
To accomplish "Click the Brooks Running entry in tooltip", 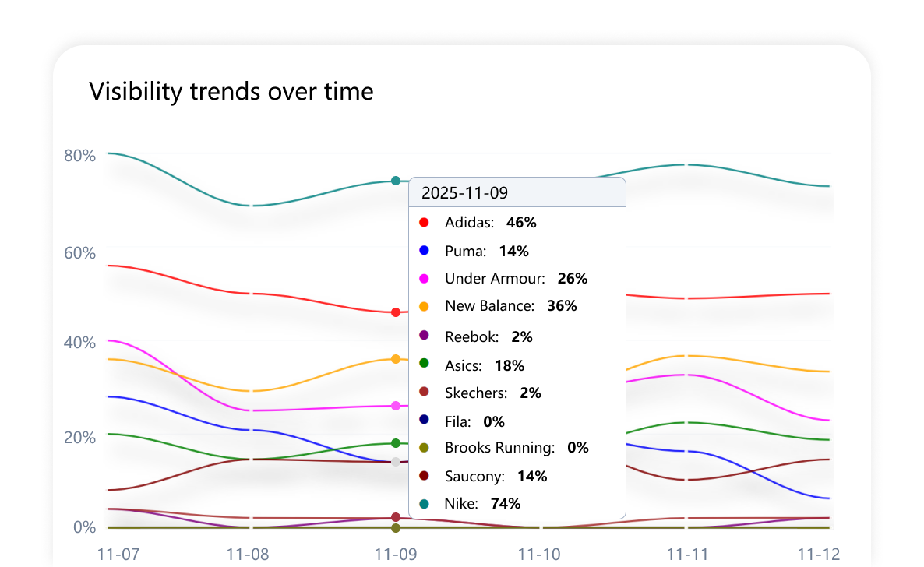I will click(499, 448).
